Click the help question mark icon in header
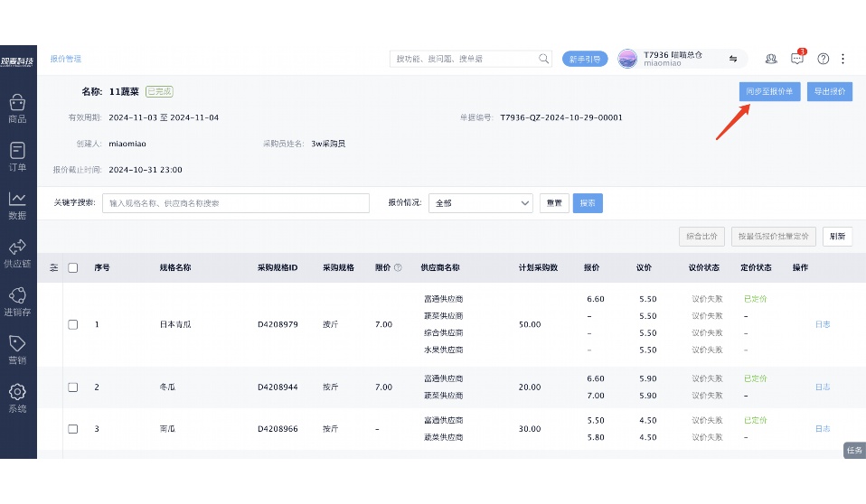This screenshot has height=504, width=866. (823, 59)
